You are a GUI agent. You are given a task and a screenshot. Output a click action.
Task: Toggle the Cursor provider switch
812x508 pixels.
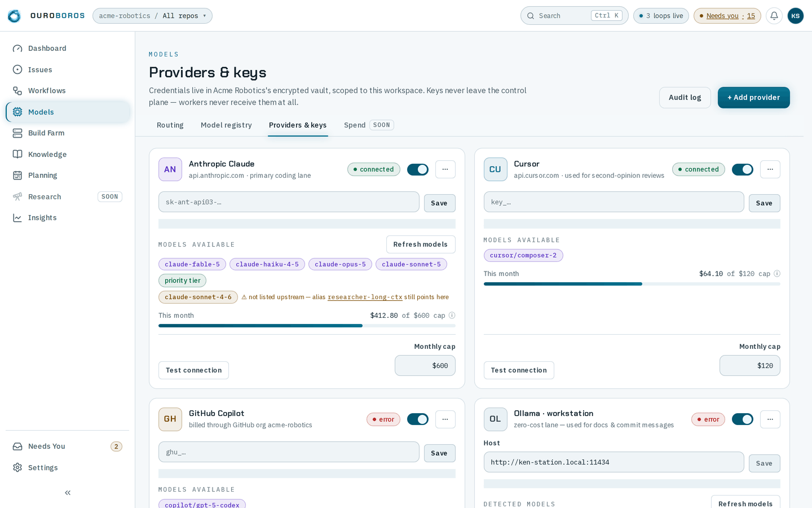click(x=743, y=169)
